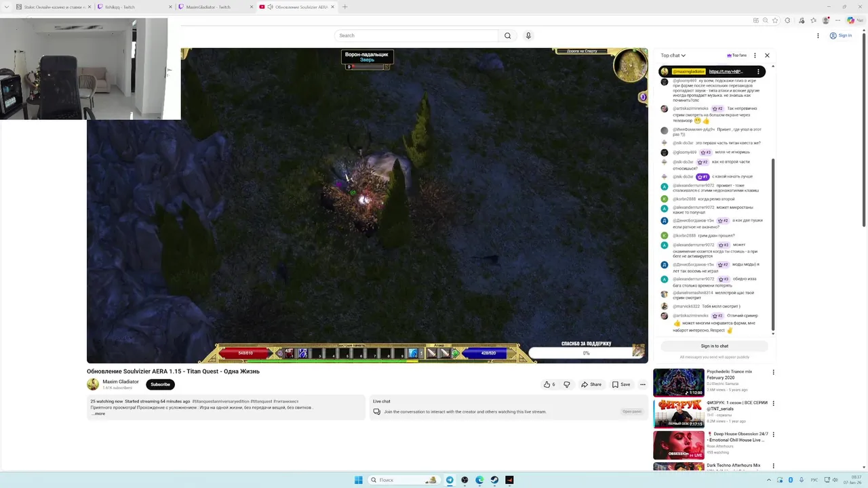
Task: Open Maxim Gladiator channel avatar
Action: click(93, 384)
